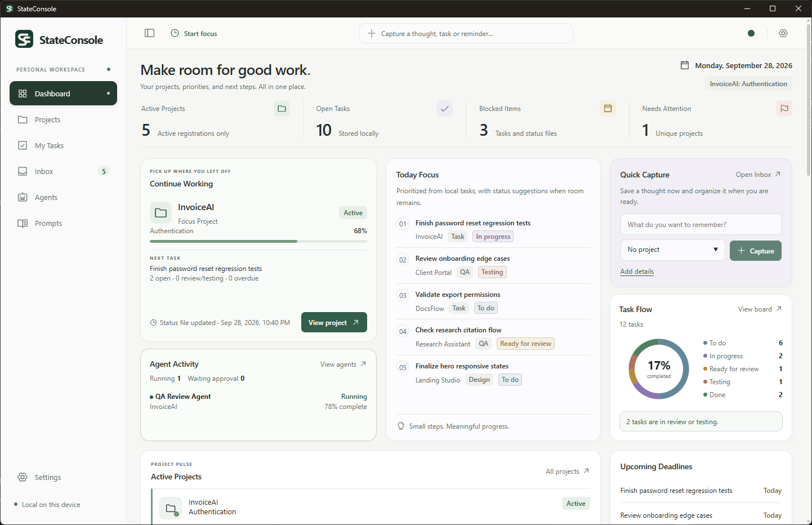Image resolution: width=812 pixels, height=525 pixels.
Task: Click the plus icon in the capture bar
Action: tap(372, 33)
